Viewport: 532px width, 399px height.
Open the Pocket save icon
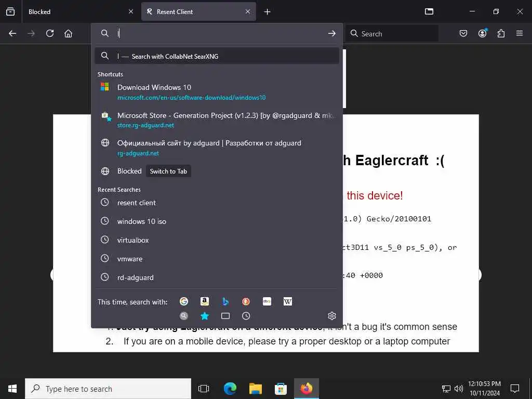(463, 33)
